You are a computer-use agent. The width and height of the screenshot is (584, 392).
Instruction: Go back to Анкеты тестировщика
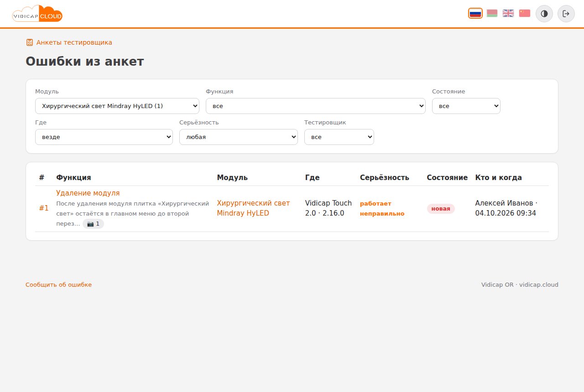[69, 42]
